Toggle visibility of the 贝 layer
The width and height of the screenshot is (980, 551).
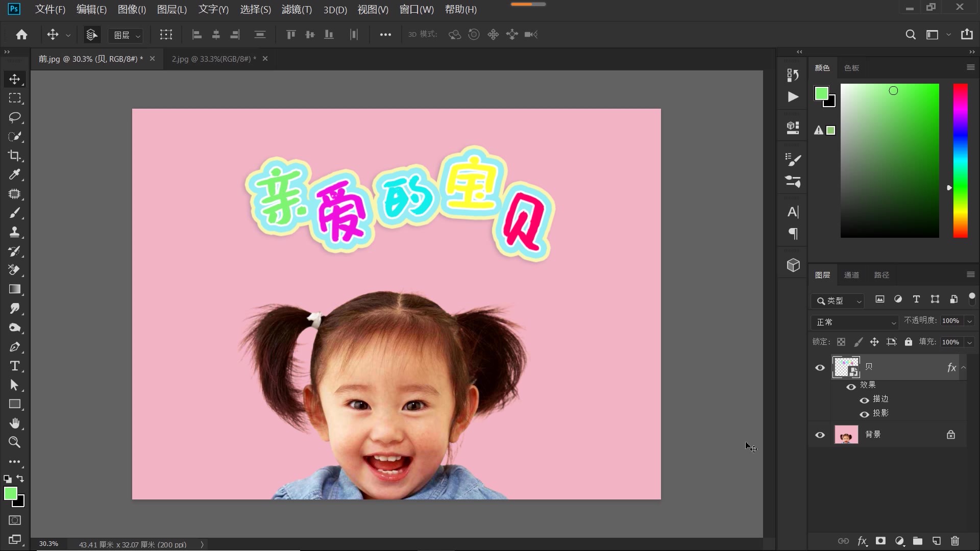(820, 367)
